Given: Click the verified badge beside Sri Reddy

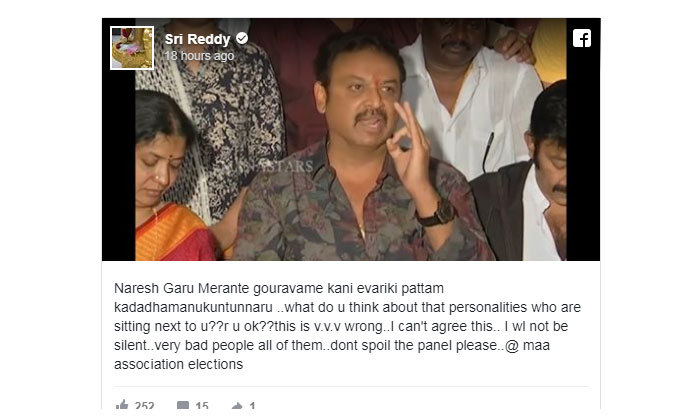Looking at the screenshot, I should pos(242,38).
